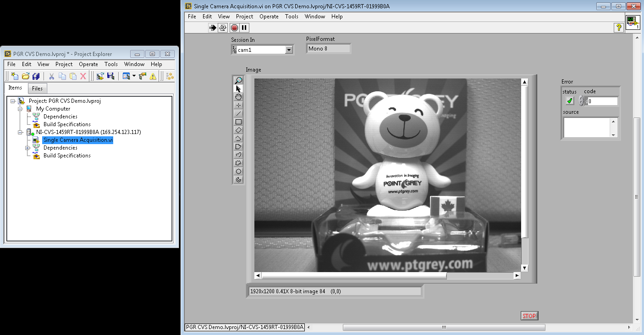
Task: Click the front panel horizontal scrollbar thumb
Action: (x=444, y=328)
